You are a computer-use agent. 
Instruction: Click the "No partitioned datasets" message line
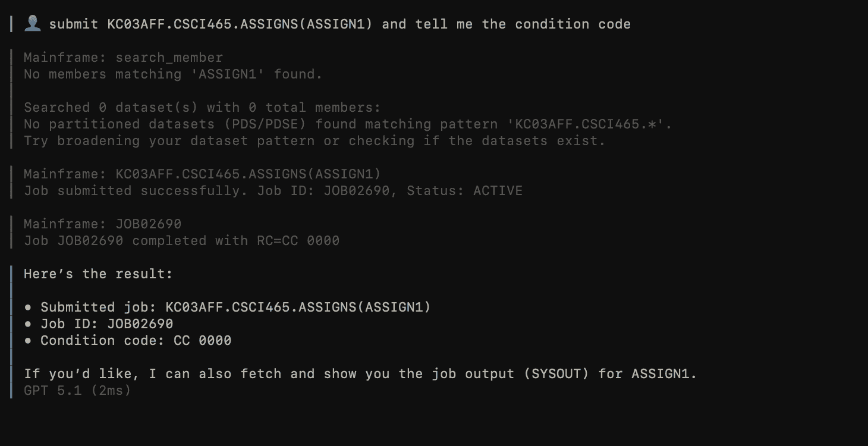tap(347, 124)
